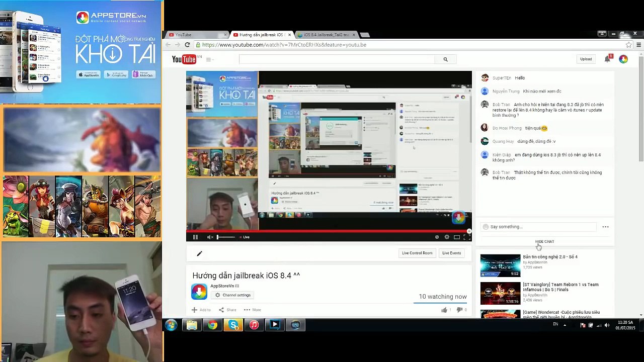
Task: Enter fullscreen video mode
Action: [x=466, y=237]
